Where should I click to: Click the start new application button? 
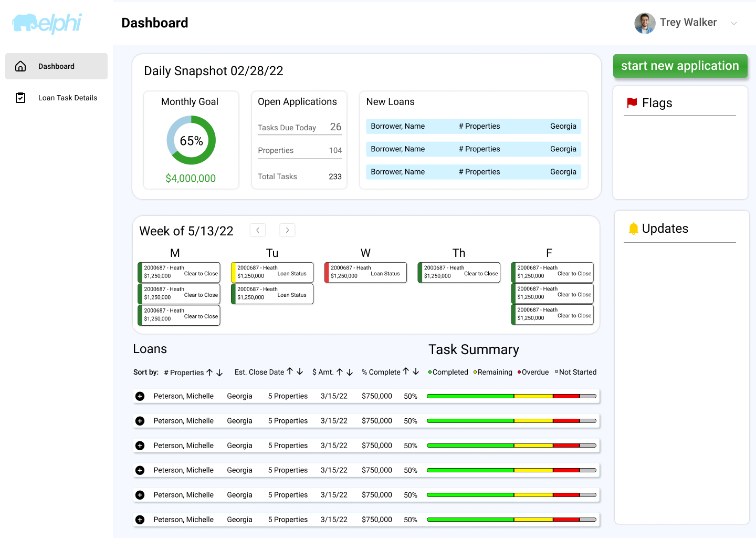680,66
